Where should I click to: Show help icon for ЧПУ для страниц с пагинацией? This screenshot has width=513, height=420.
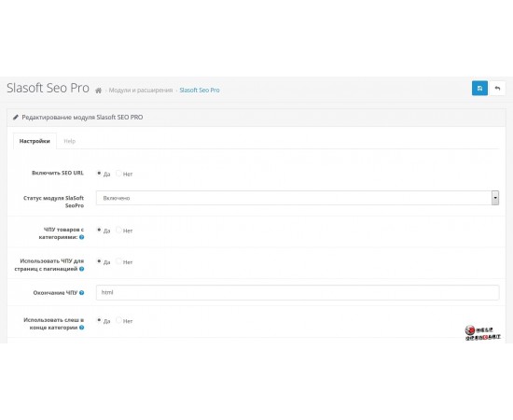82,269
